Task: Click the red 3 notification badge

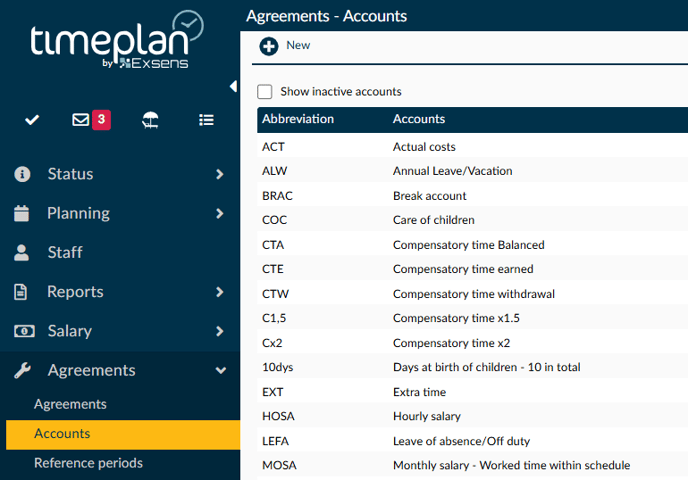Action: point(101,119)
